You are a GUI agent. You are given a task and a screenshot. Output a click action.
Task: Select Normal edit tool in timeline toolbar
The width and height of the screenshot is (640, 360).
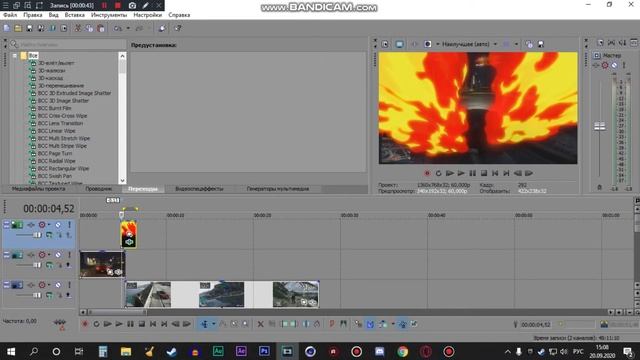204,324
